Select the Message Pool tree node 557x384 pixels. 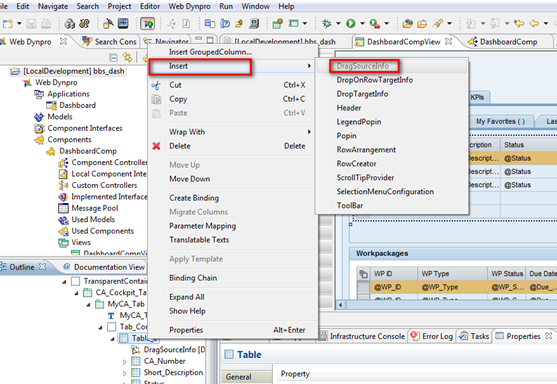[x=94, y=208]
